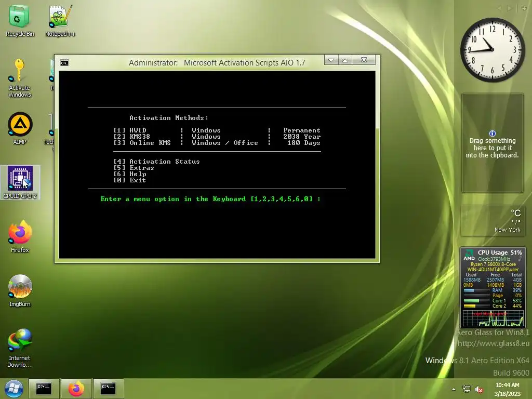This screenshot has width=532, height=399.
Task: Click the '[0] Exit' line
Action: click(x=129, y=180)
